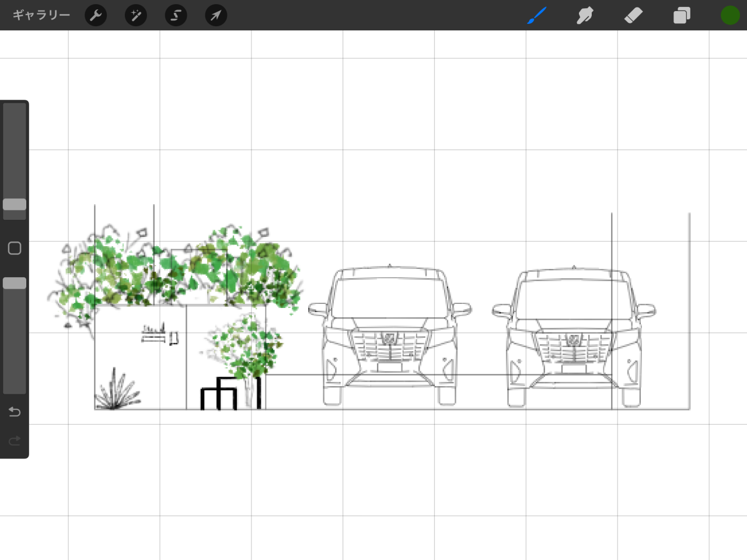Open the green active color swatch
Image resolution: width=747 pixels, height=560 pixels.
(x=730, y=15)
